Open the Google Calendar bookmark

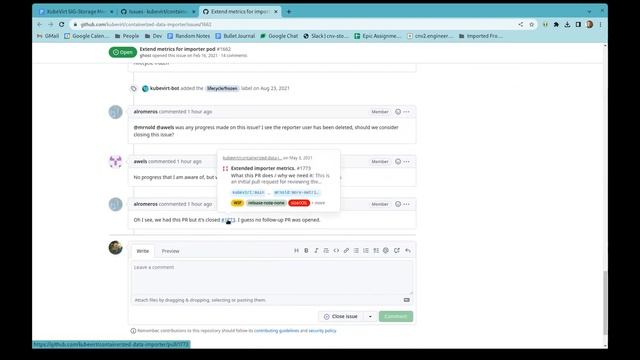87,36
